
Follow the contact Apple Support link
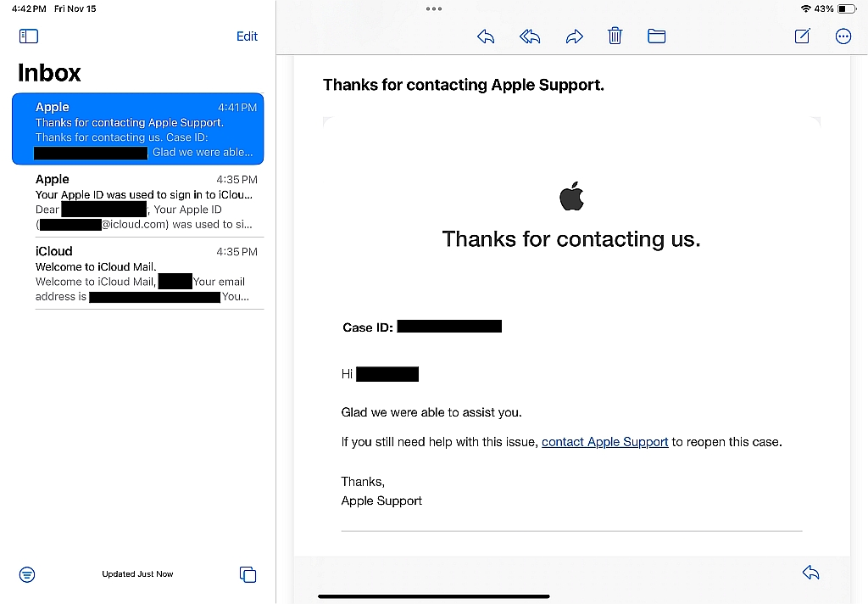[x=604, y=442]
